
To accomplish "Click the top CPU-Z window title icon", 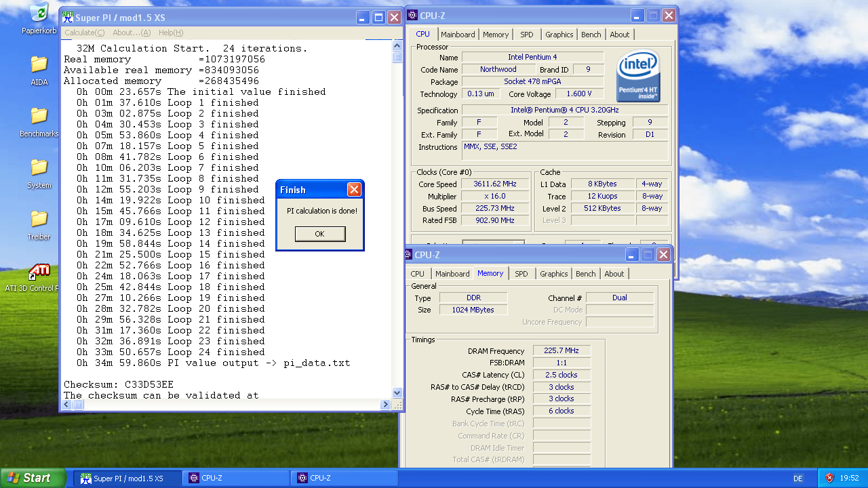I will tap(412, 16).
